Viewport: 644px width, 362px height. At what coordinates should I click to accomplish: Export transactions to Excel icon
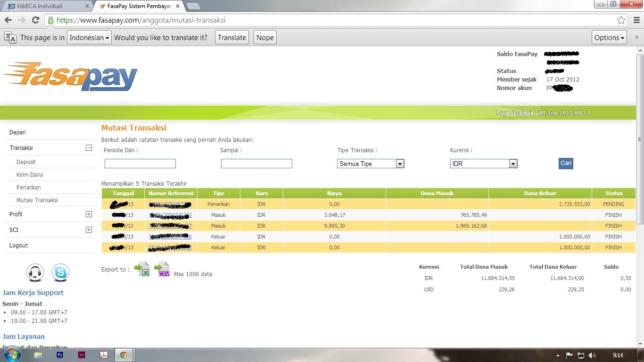pyautogui.click(x=142, y=269)
